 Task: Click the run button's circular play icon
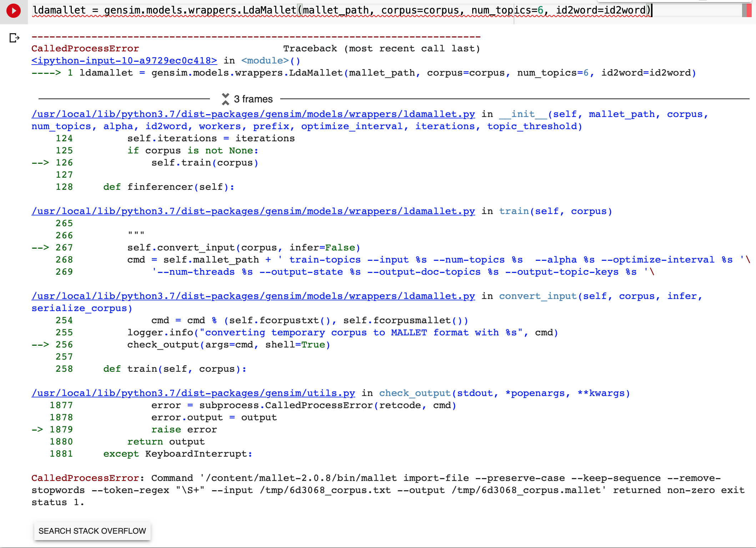(x=14, y=11)
